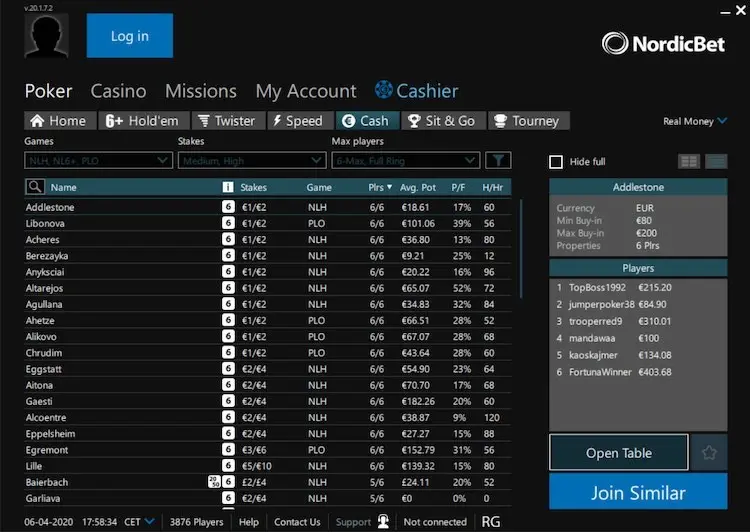Add table to favorites star icon
This screenshot has width=750, height=532.
pos(709,453)
